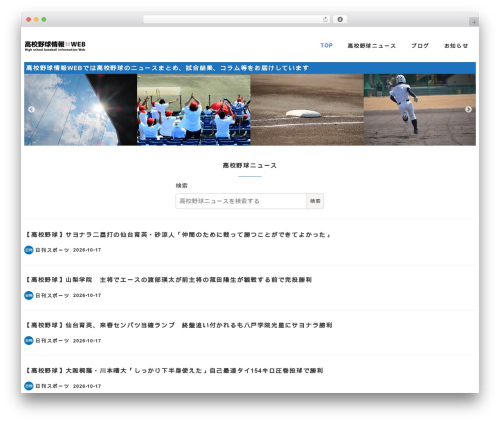
Task: Open the 大阪桐蔭・川本晴大 article
Action: pos(174,370)
